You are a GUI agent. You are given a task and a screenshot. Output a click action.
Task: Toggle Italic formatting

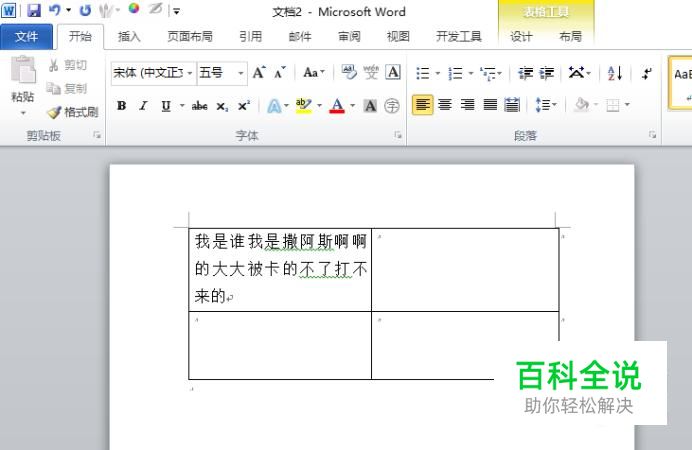(143, 106)
